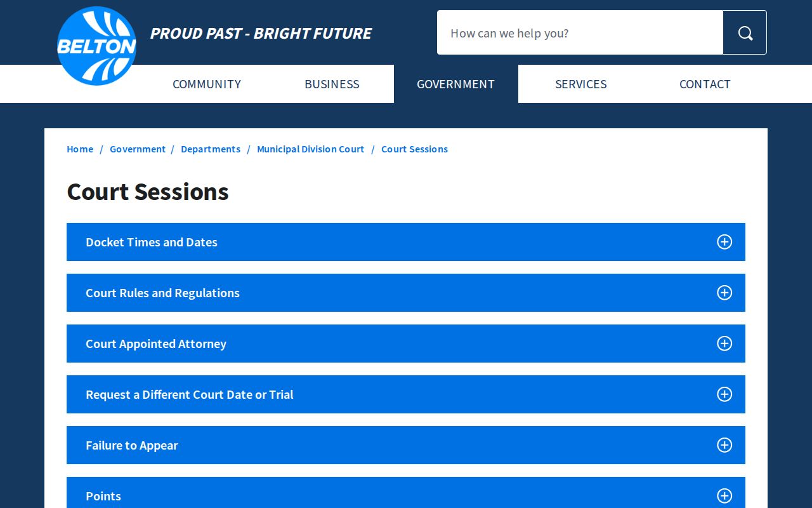812x508 pixels.
Task: Click plus icon on Request a Different Court Date
Action: point(724,394)
